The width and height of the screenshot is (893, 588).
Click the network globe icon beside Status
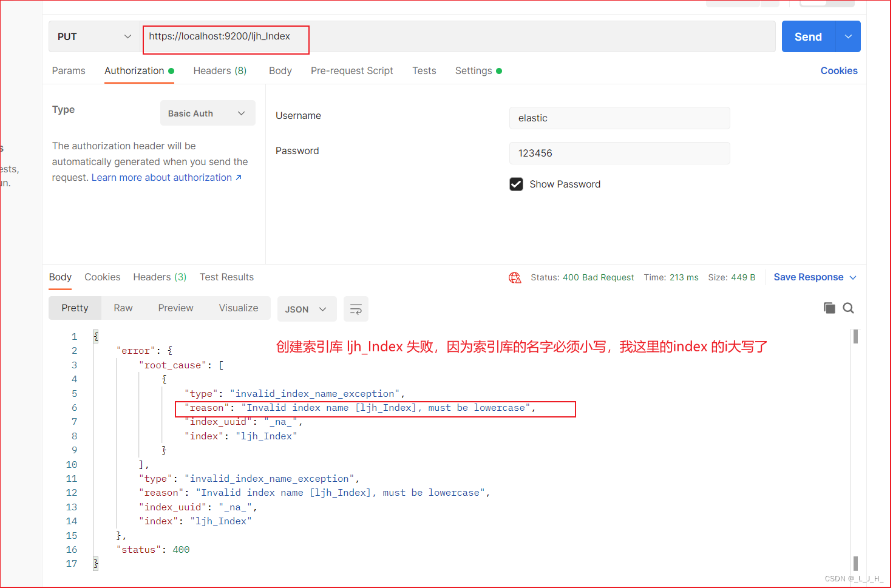coord(515,278)
